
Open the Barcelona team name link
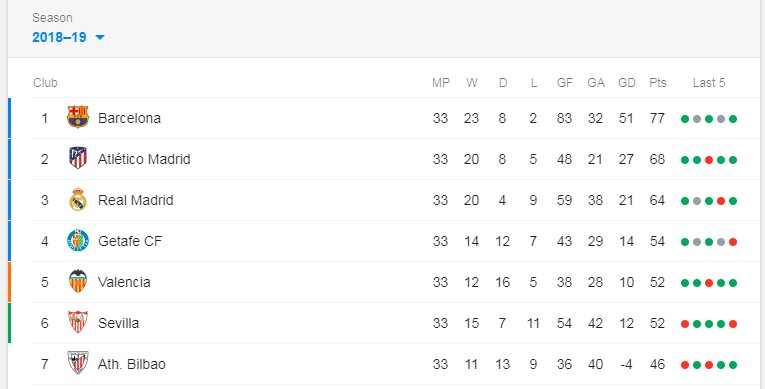click(129, 118)
